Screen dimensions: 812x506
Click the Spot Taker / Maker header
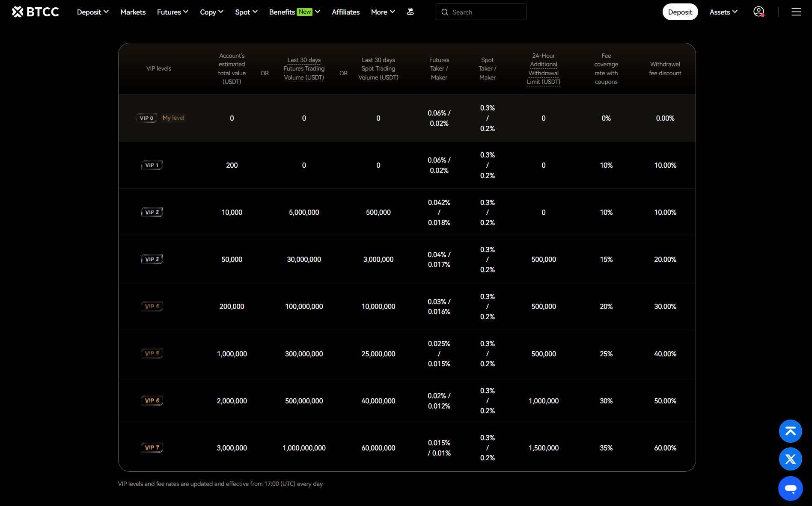pos(488,68)
